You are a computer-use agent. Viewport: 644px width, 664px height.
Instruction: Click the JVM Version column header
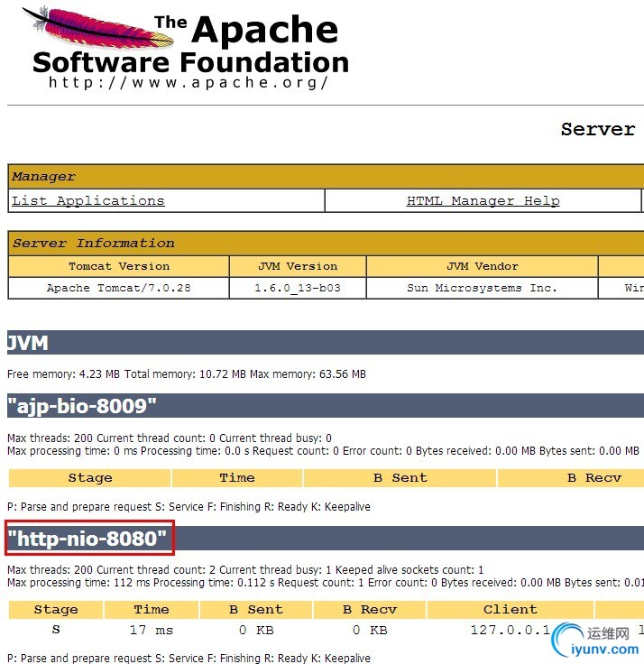tap(298, 266)
